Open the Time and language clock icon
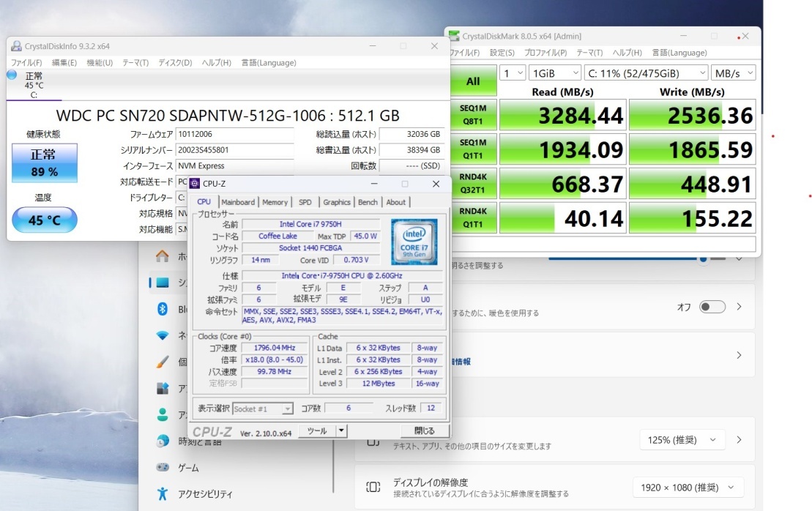This screenshot has height=511, width=812. (x=162, y=441)
